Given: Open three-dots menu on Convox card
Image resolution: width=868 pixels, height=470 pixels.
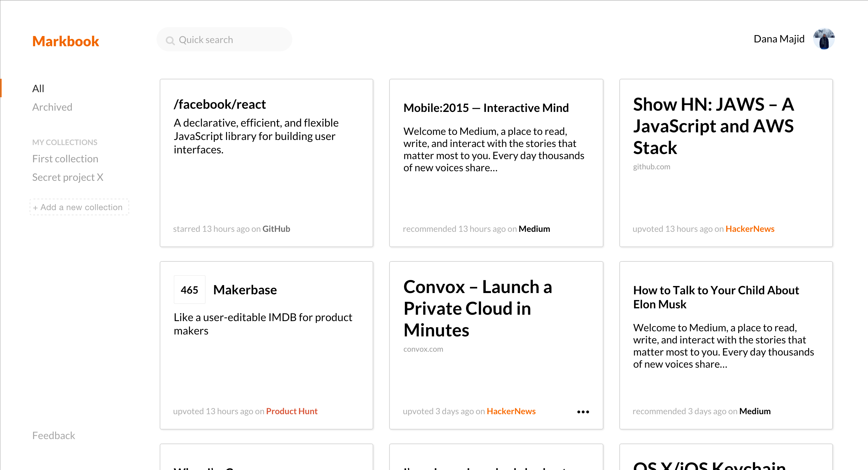Looking at the screenshot, I should tap(583, 412).
